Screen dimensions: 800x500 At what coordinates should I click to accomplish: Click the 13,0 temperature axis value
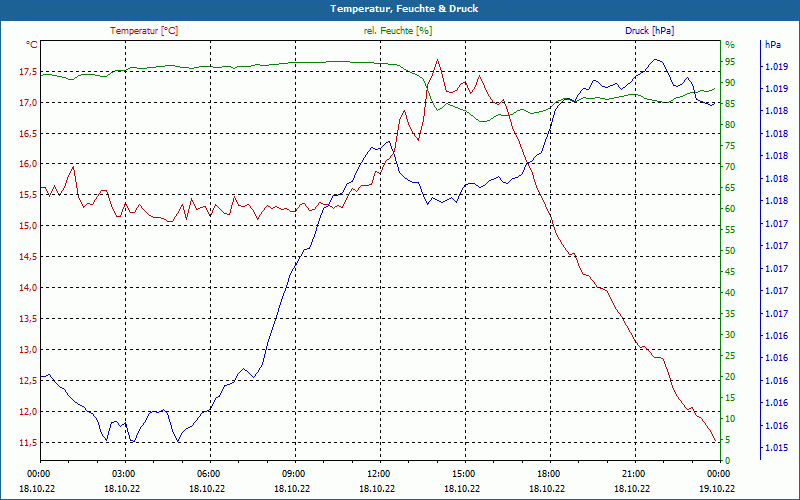(x=28, y=350)
